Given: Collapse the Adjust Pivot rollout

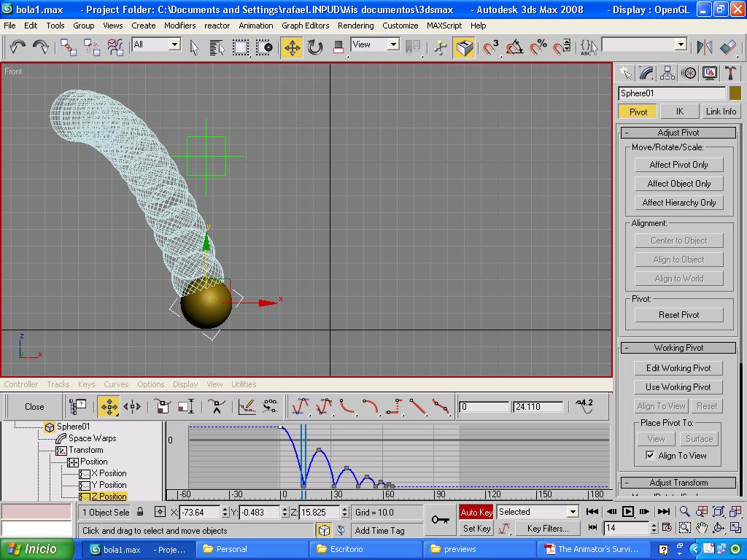Looking at the screenshot, I should pos(678,133).
